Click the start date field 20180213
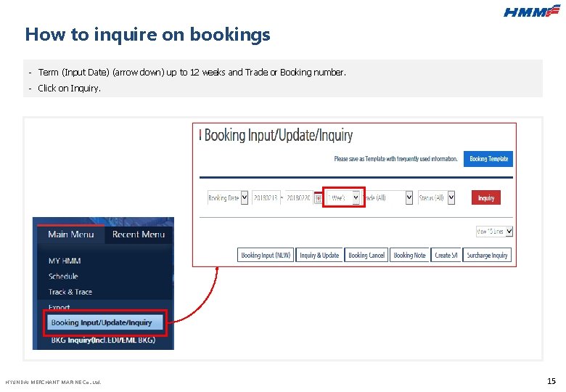This screenshot has height=392, width=566. point(266,197)
